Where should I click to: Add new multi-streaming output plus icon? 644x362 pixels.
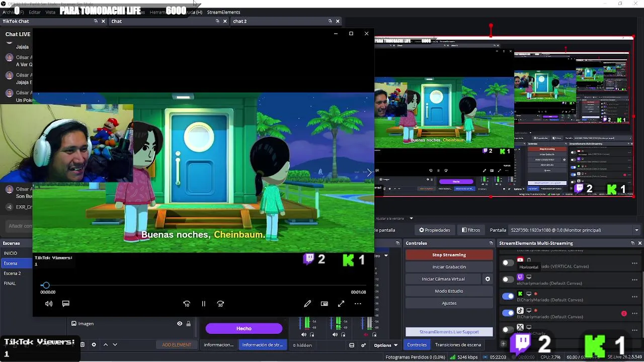pyautogui.click(x=503, y=344)
